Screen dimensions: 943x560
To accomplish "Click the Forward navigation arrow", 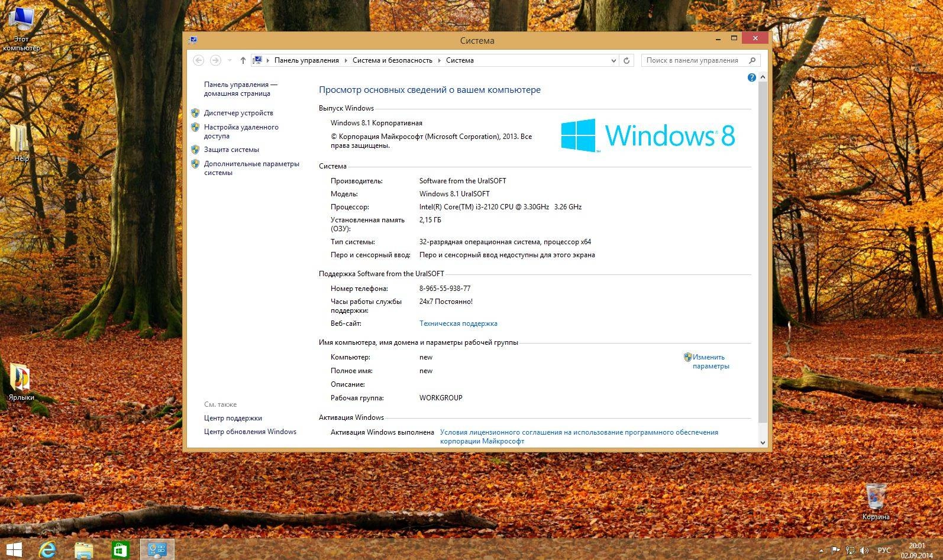I will click(215, 60).
